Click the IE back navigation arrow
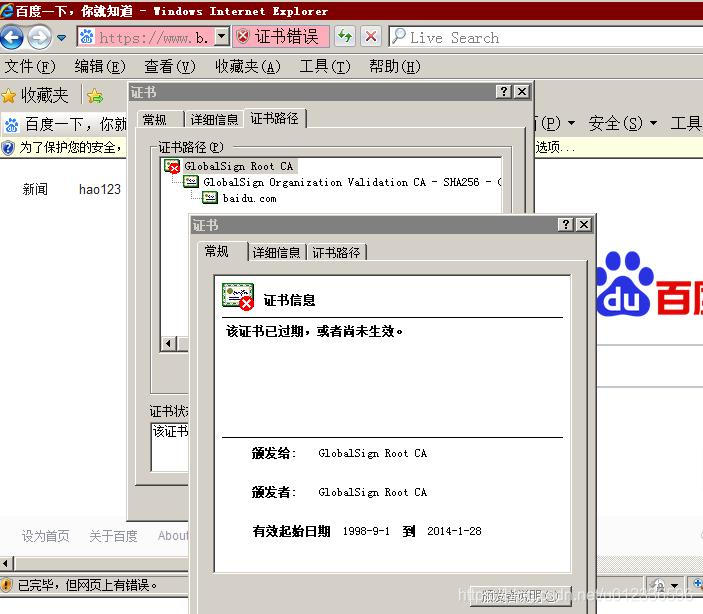 point(12,37)
